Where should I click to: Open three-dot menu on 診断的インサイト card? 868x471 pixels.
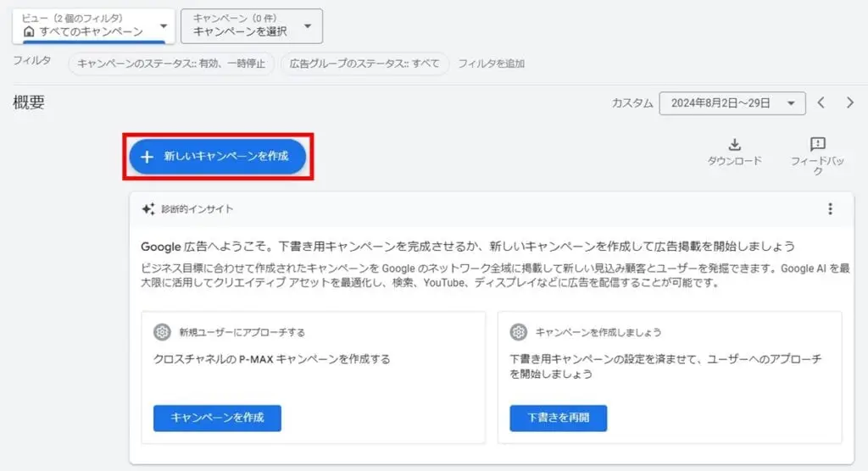tap(830, 208)
